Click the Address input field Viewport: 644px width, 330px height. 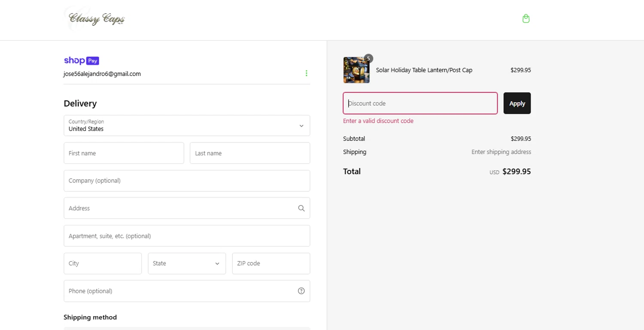pos(178,208)
